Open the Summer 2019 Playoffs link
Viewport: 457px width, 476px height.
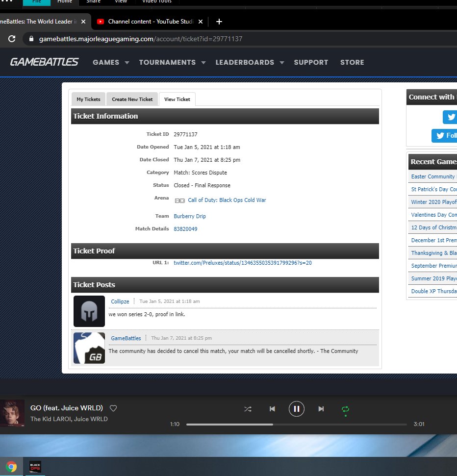[433, 278]
